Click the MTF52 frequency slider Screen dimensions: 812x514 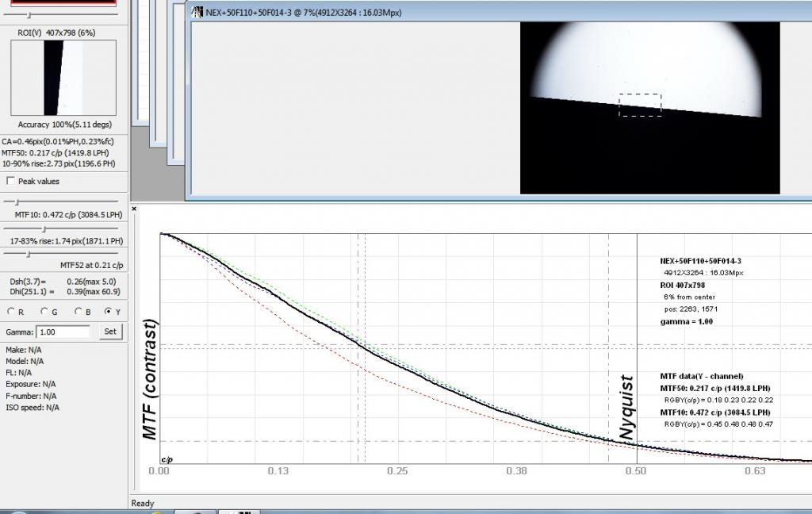point(63,254)
